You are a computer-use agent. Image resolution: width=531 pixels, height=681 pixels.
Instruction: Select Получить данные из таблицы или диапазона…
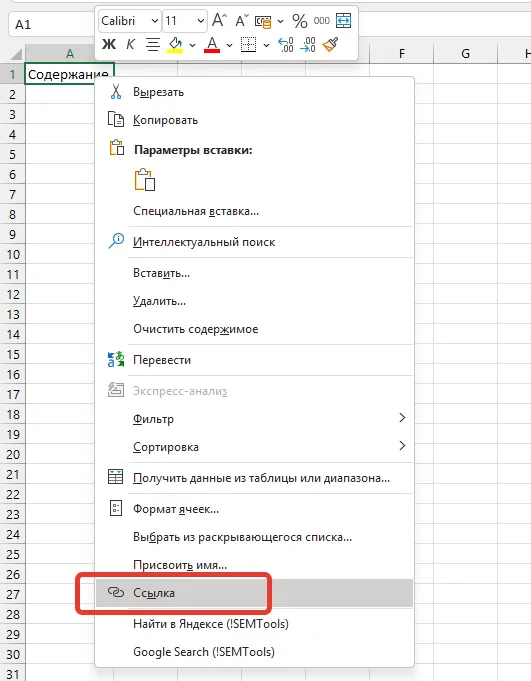(x=254, y=478)
